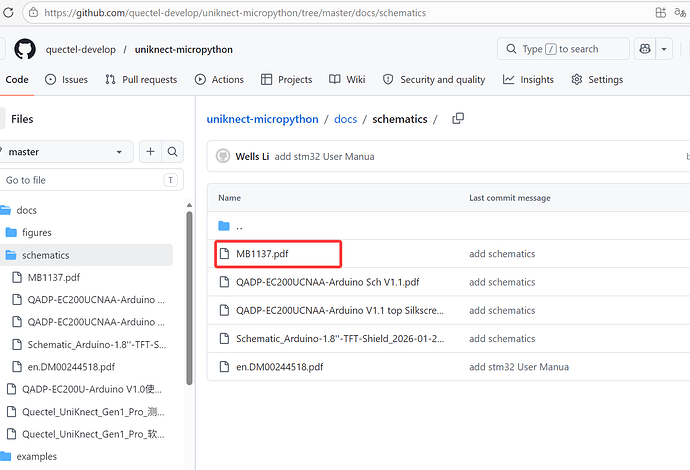
Task: Open Copilot dropdown arrow
Action: tap(664, 49)
